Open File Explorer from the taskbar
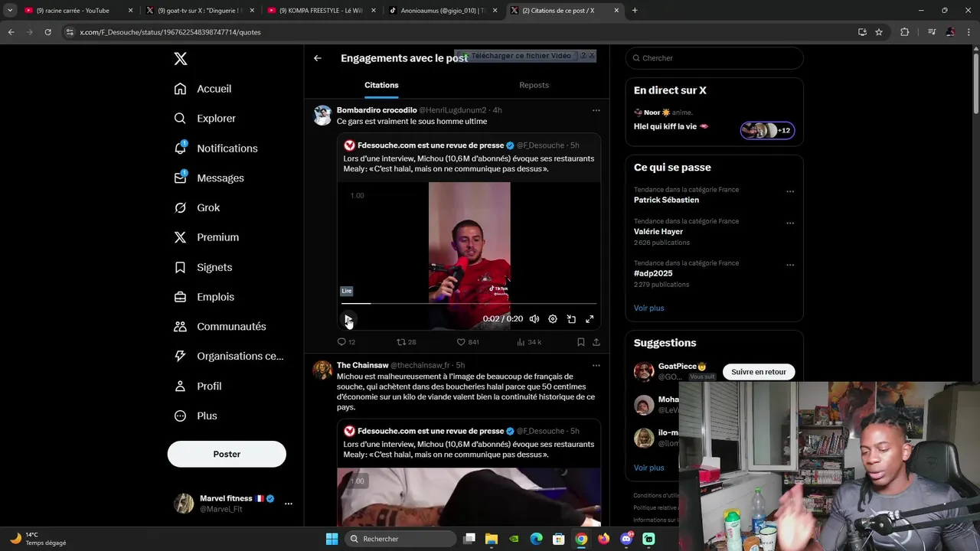 pyautogui.click(x=492, y=539)
